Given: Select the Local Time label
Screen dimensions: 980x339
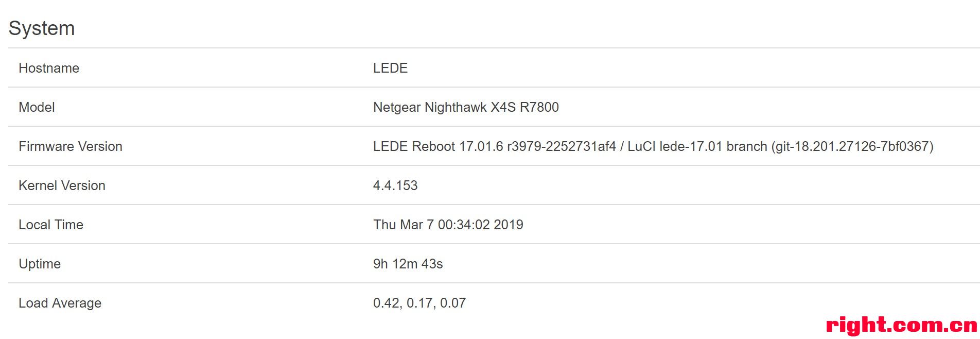Looking at the screenshot, I should (51, 225).
